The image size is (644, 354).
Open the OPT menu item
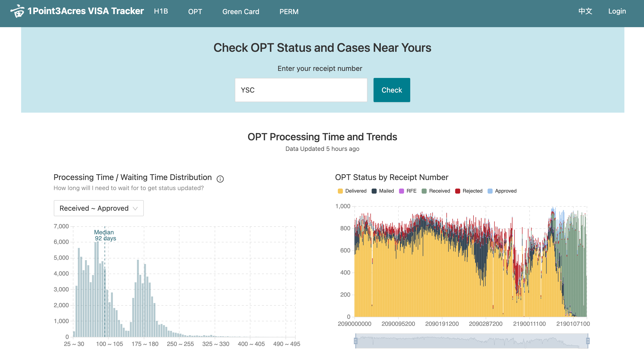point(195,12)
